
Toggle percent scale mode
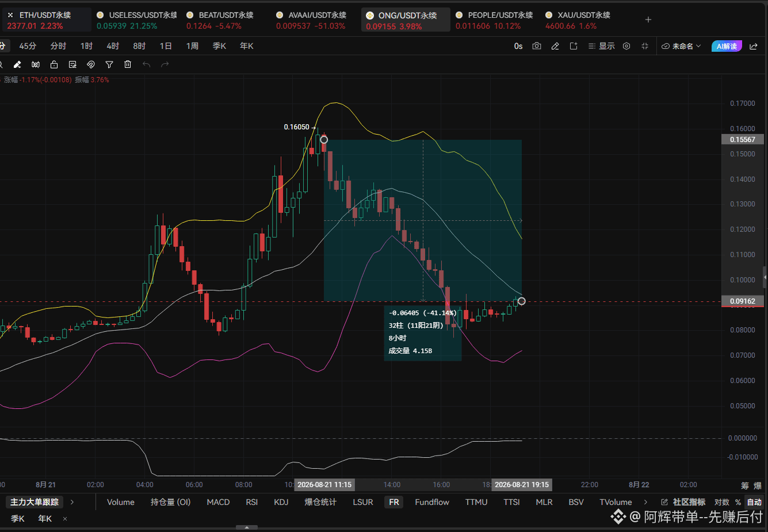click(738, 502)
